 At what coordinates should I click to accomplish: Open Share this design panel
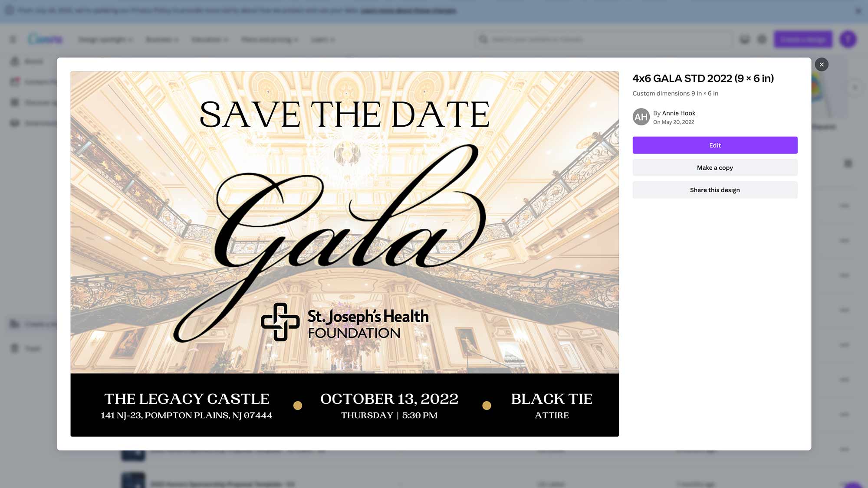click(x=715, y=190)
